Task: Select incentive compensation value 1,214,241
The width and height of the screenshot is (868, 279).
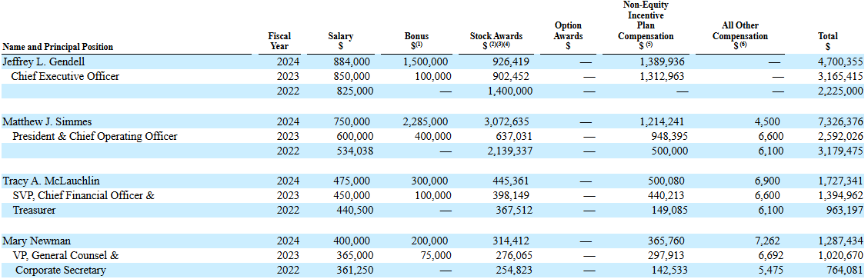Action: click(x=662, y=121)
